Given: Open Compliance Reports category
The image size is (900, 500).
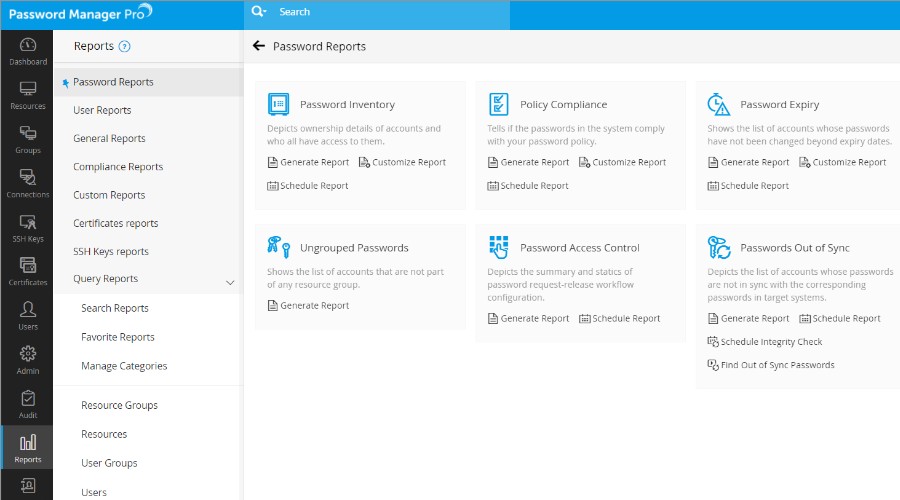Looking at the screenshot, I should pyautogui.click(x=118, y=166).
